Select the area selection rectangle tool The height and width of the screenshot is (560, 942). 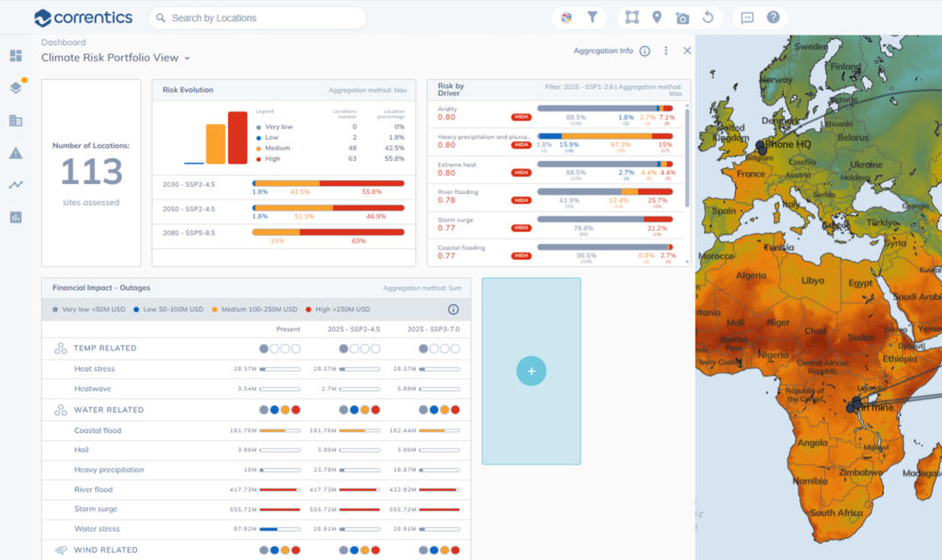632,17
